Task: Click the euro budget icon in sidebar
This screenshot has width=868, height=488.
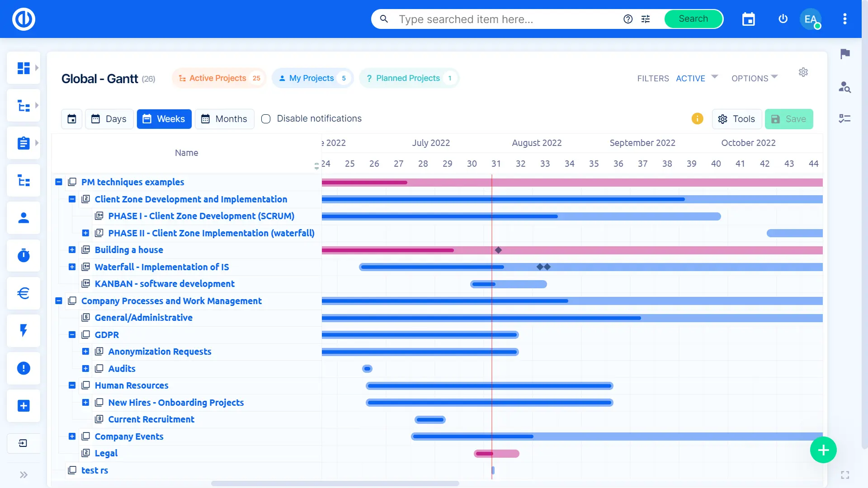Action: pos(24,293)
